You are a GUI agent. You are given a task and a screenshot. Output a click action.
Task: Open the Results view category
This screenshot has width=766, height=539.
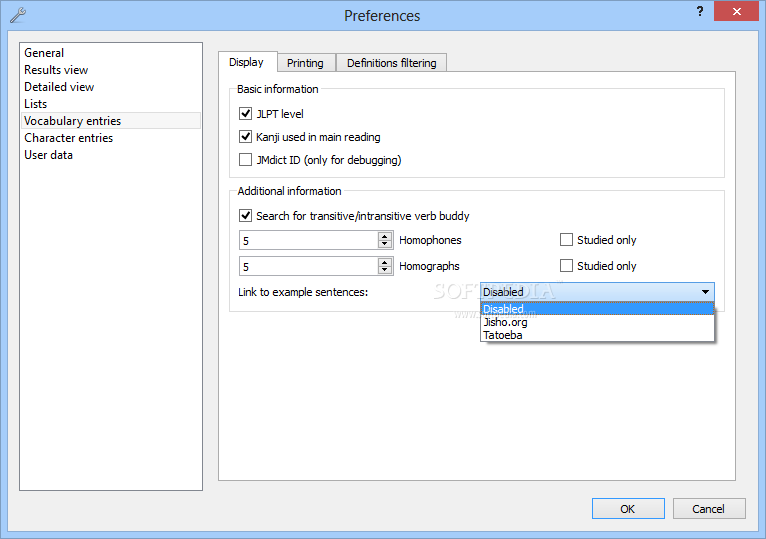56,70
